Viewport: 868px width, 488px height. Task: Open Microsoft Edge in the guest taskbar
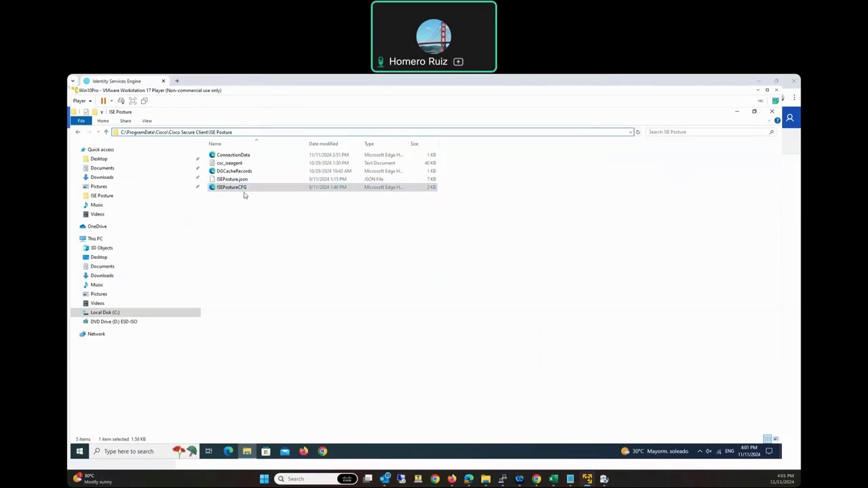[229, 451]
